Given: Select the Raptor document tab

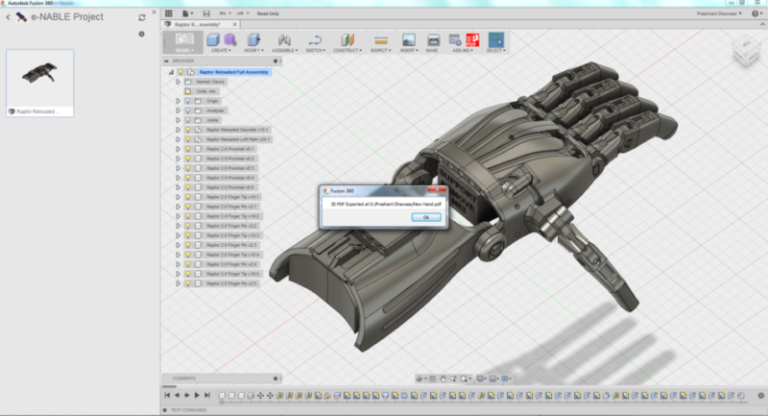Looking at the screenshot, I should click(x=197, y=24).
